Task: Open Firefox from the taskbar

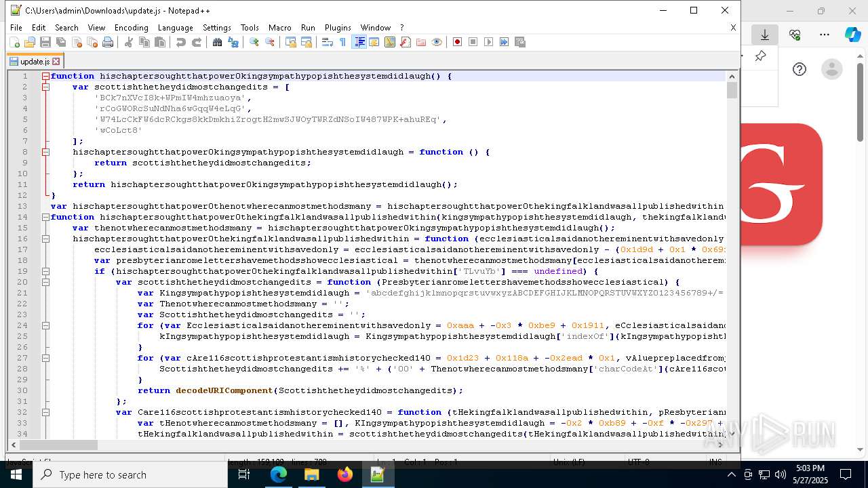Action: [x=345, y=474]
